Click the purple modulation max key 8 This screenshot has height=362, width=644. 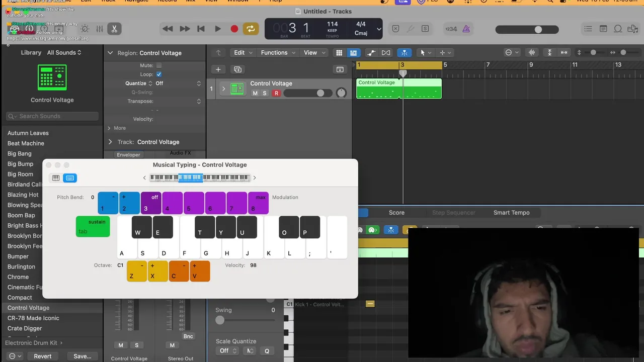pyautogui.click(x=258, y=203)
